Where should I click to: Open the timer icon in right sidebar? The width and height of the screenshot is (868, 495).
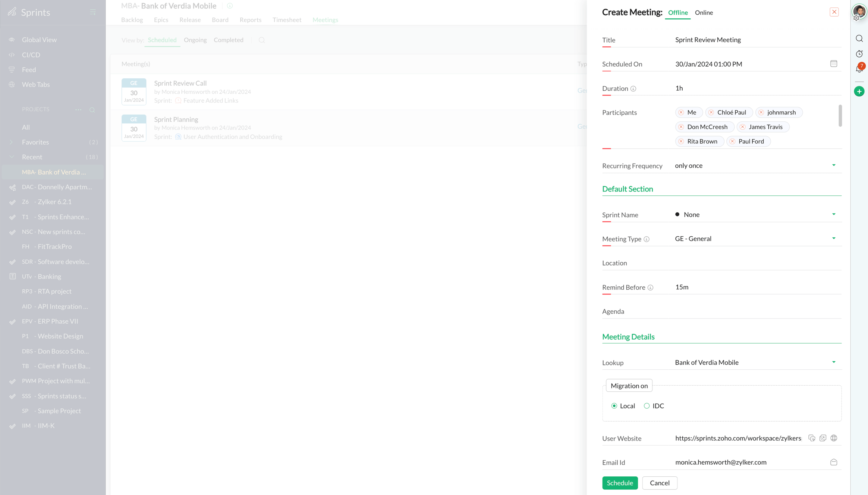859,54
